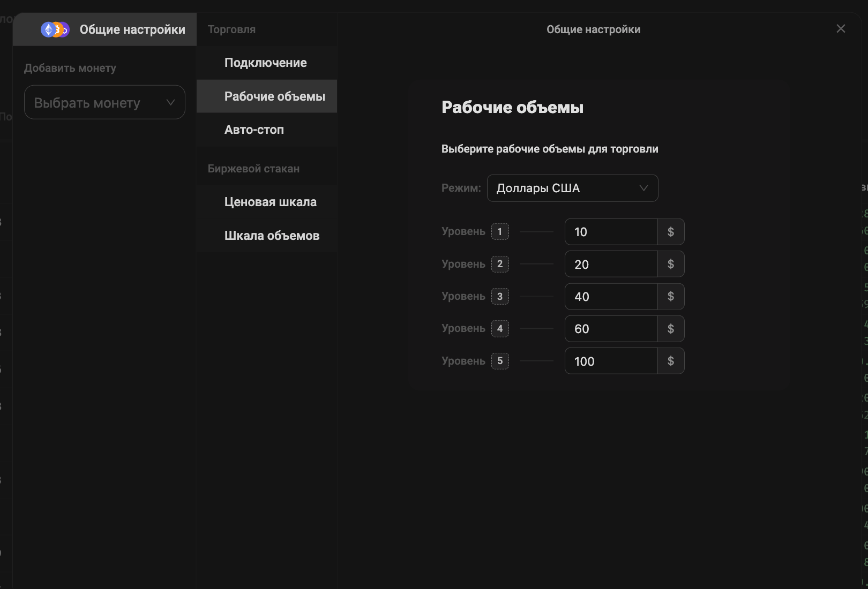Click the Биржевой стакан section header

coord(253,169)
